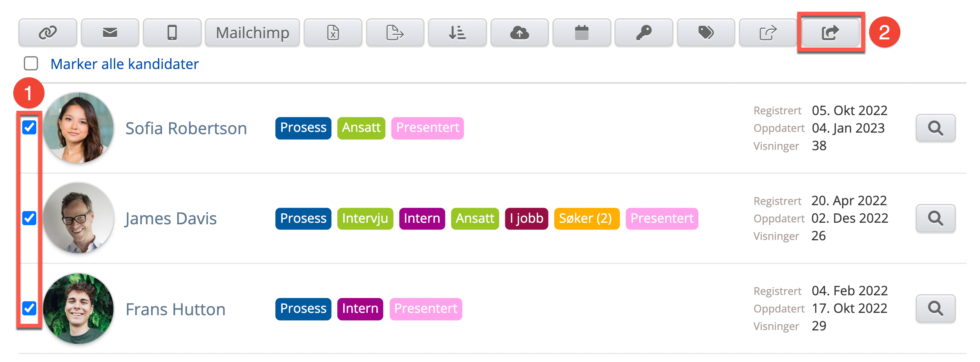The height and width of the screenshot is (362, 980).
Task: Uncheck James Davis's checkbox
Action: click(x=29, y=218)
